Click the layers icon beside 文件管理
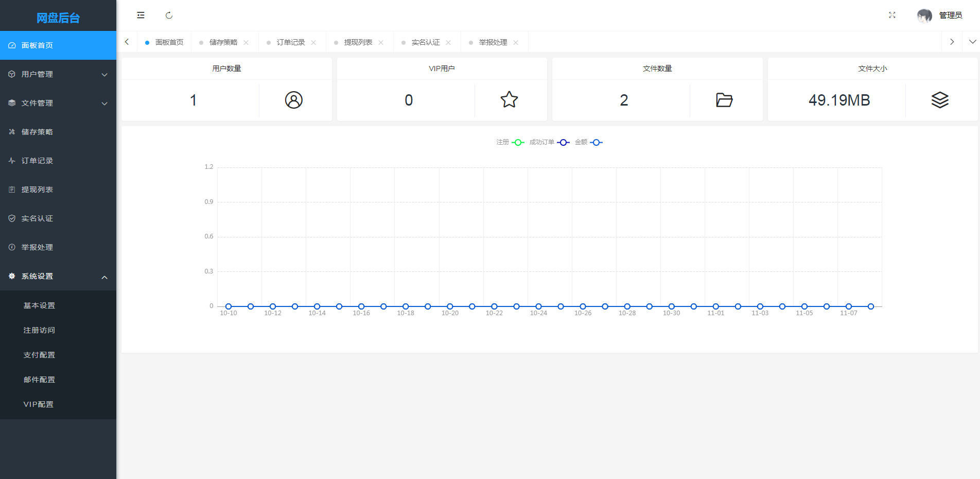The image size is (980, 479). tap(12, 103)
